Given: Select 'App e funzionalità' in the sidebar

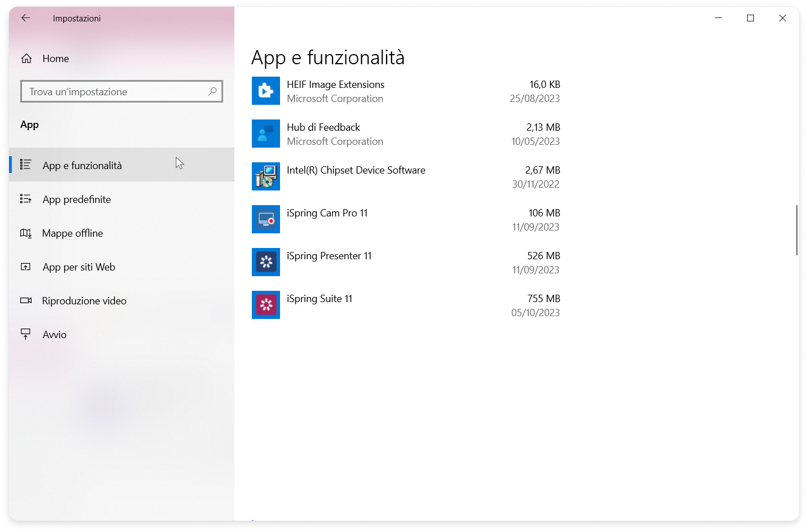Looking at the screenshot, I should (122, 165).
